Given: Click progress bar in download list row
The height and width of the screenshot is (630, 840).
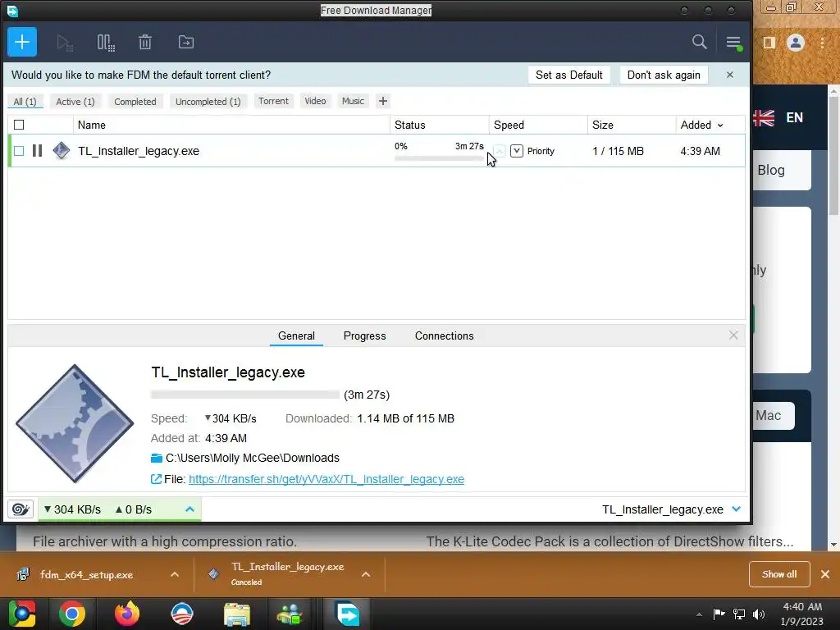Looking at the screenshot, I should 439,158.
